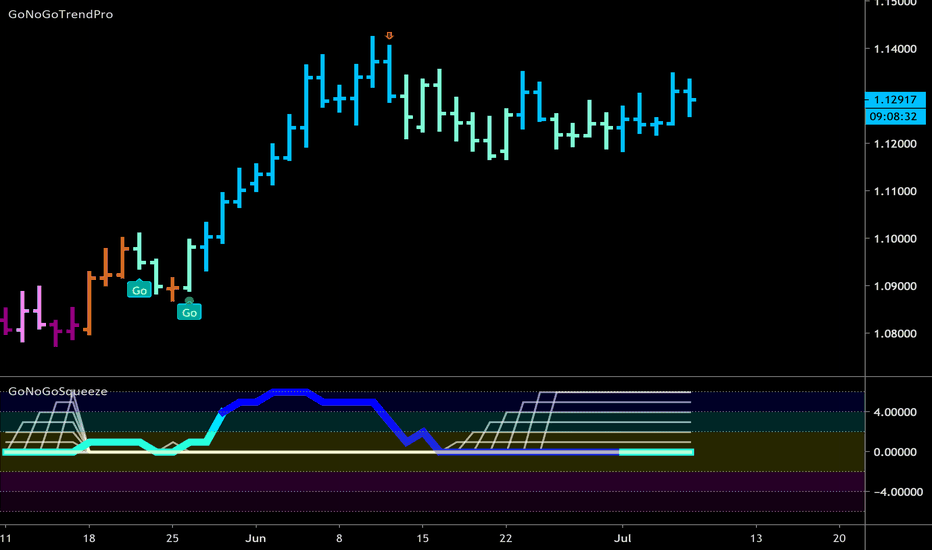Click the Jun date label on the time axis
Image resolution: width=932 pixels, height=550 pixels.
pyautogui.click(x=256, y=539)
